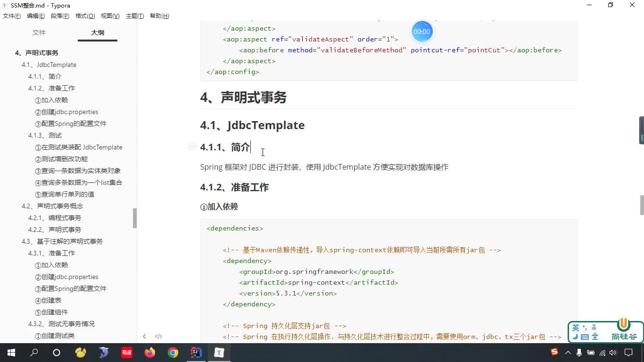
Task: Show hidden tray icons chevron
Action: (x=568, y=352)
